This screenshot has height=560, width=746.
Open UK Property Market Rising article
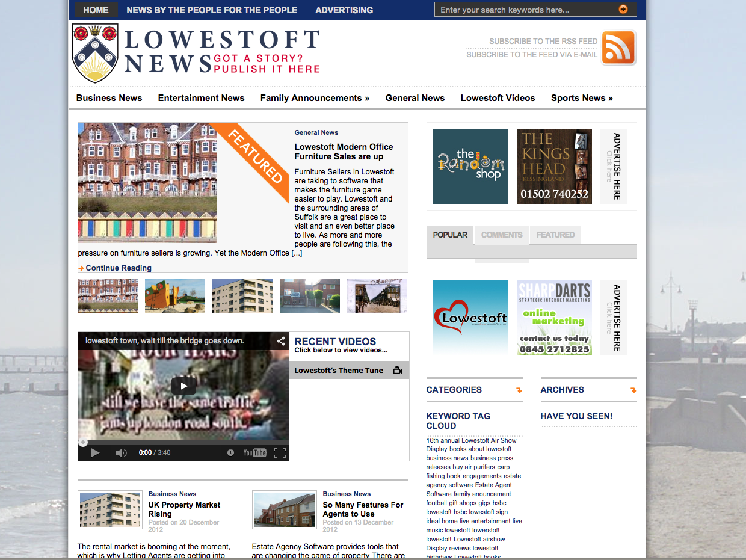click(x=184, y=509)
